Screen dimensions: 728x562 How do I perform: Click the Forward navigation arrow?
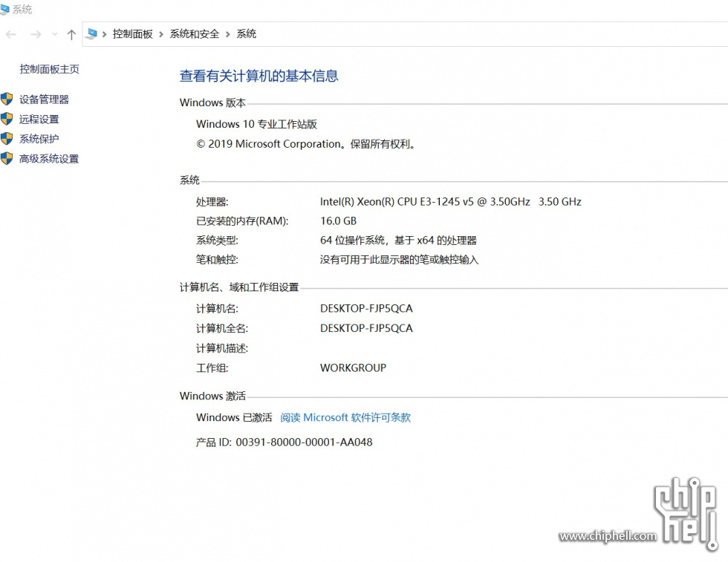tap(36, 34)
